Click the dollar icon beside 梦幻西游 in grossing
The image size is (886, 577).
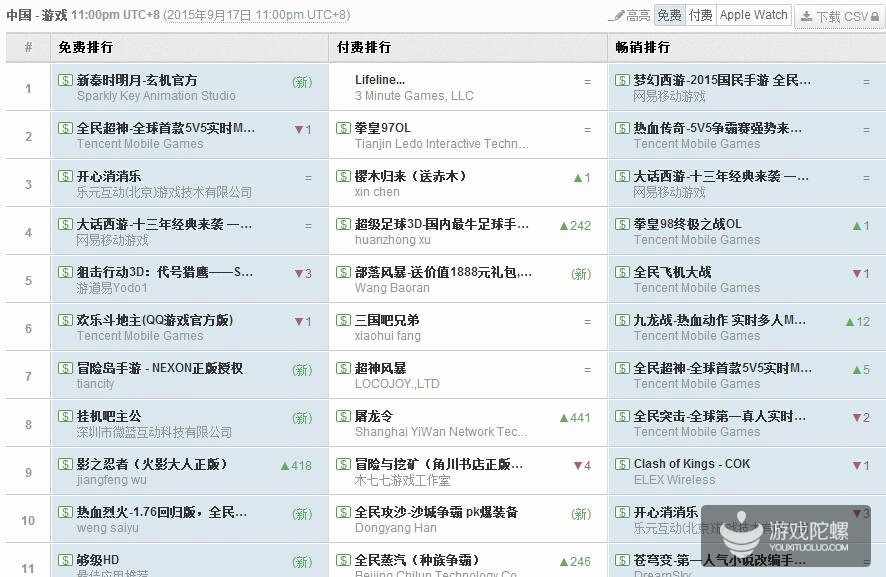(622, 80)
